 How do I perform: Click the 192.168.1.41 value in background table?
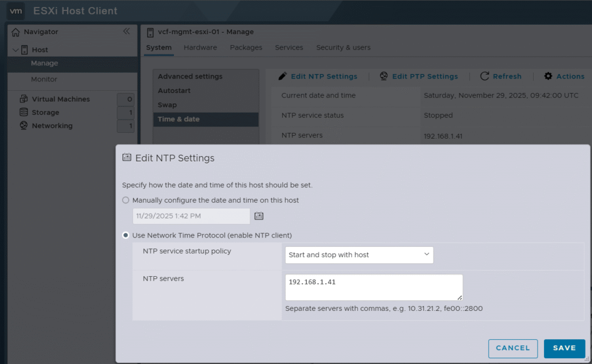pyautogui.click(x=443, y=136)
